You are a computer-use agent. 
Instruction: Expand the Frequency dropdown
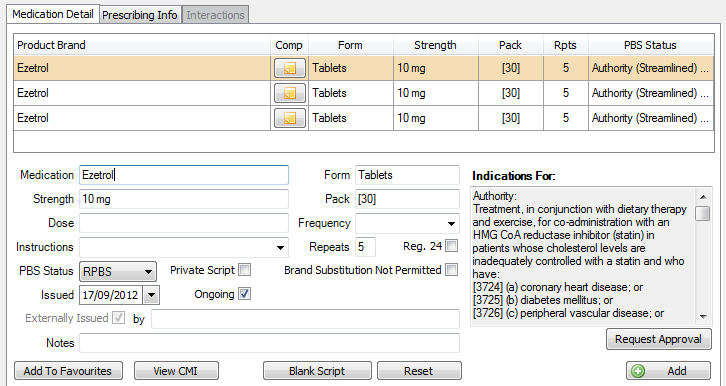click(x=451, y=224)
